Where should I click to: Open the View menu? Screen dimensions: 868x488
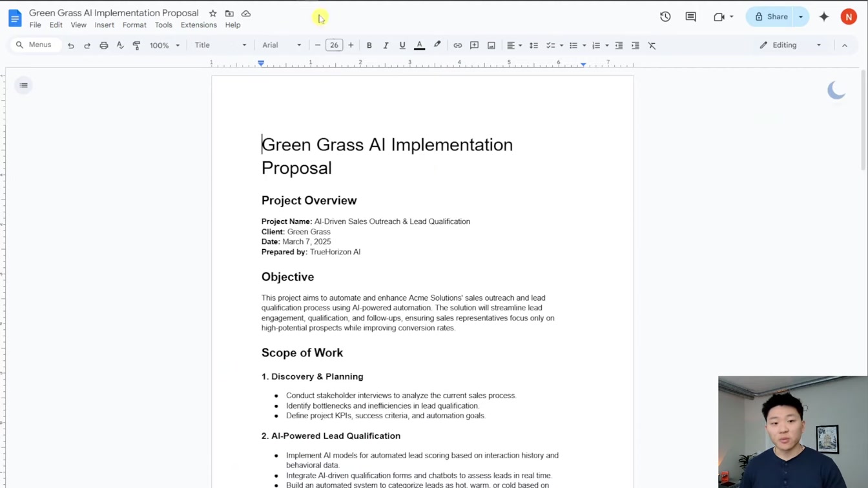tap(78, 25)
